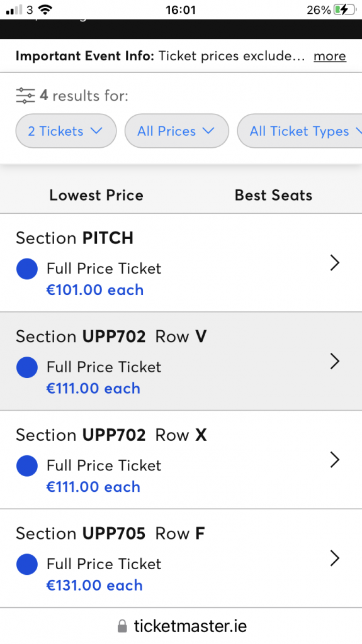Tap the Wi-Fi icon in status bar
The width and height of the screenshot is (362, 644).
click(45, 10)
